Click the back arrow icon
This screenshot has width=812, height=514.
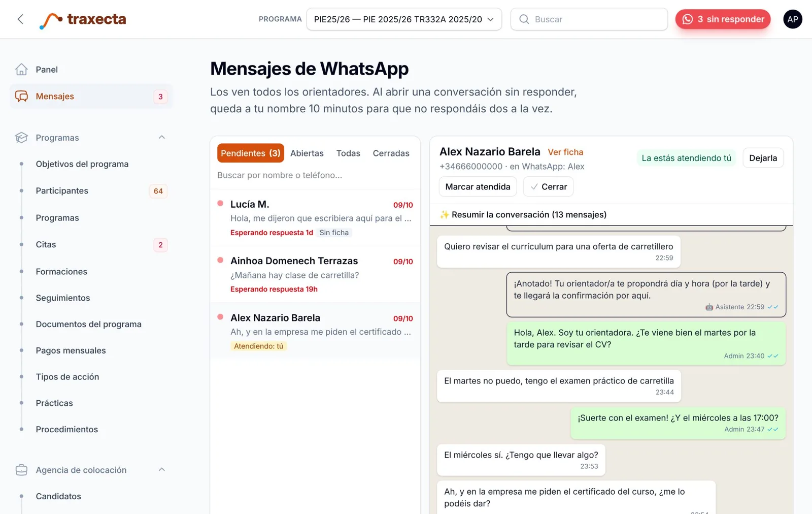click(20, 19)
